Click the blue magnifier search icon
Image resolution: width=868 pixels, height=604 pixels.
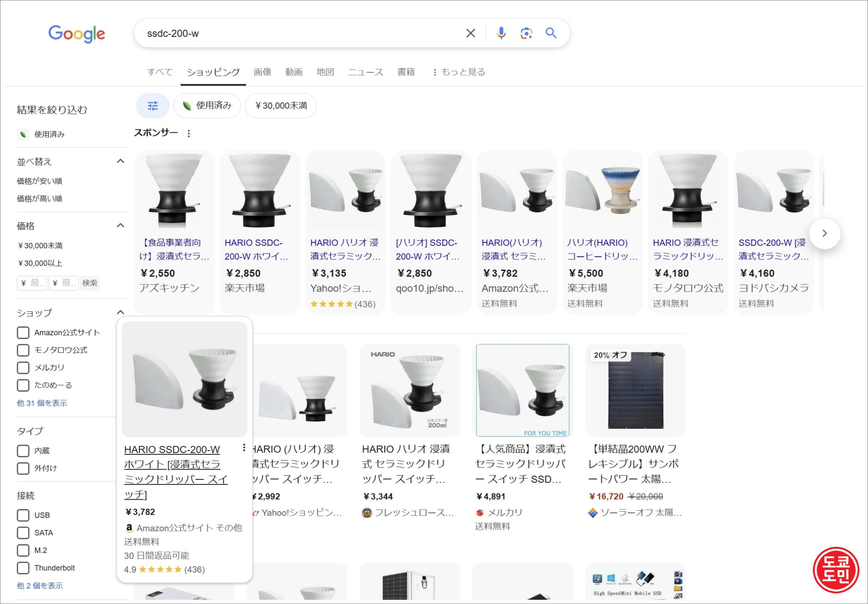coord(551,33)
